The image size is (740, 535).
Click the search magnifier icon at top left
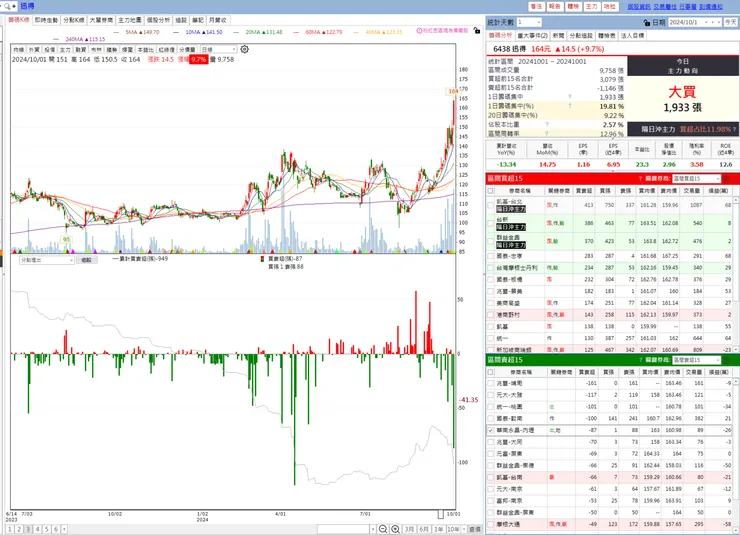click(7, 6)
